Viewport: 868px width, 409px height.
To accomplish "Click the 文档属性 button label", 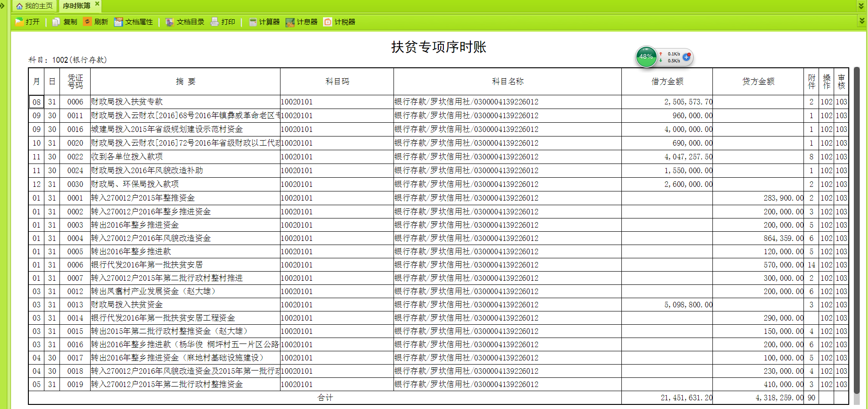I will pos(139,22).
